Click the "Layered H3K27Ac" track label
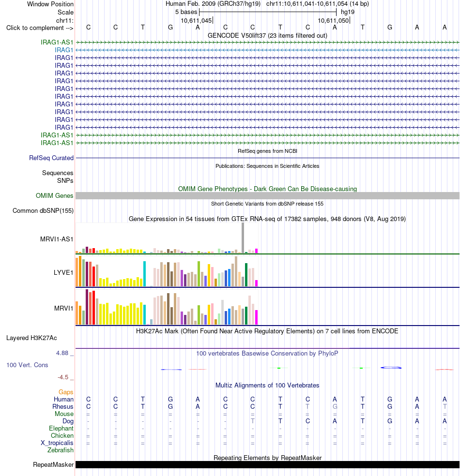460x476 pixels. [x=31, y=338]
